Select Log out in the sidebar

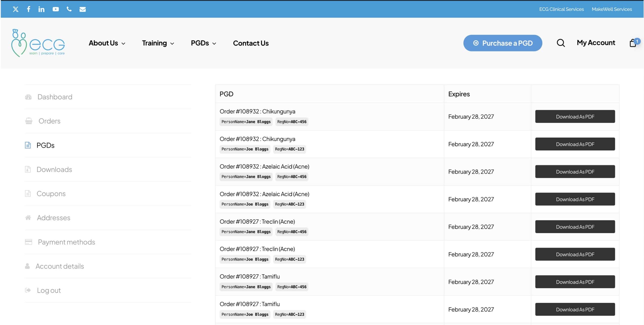click(x=49, y=290)
